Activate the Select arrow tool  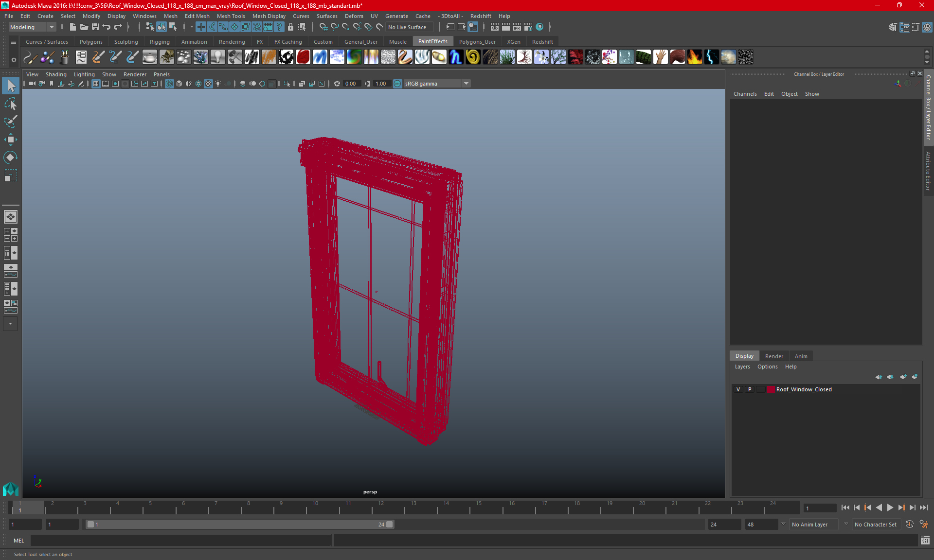pos(10,86)
